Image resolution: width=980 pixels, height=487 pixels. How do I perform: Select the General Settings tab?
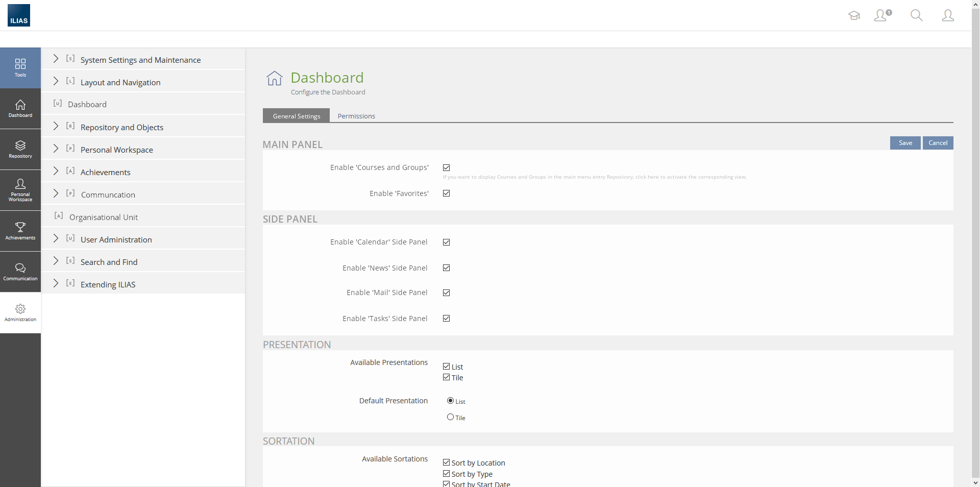297,116
